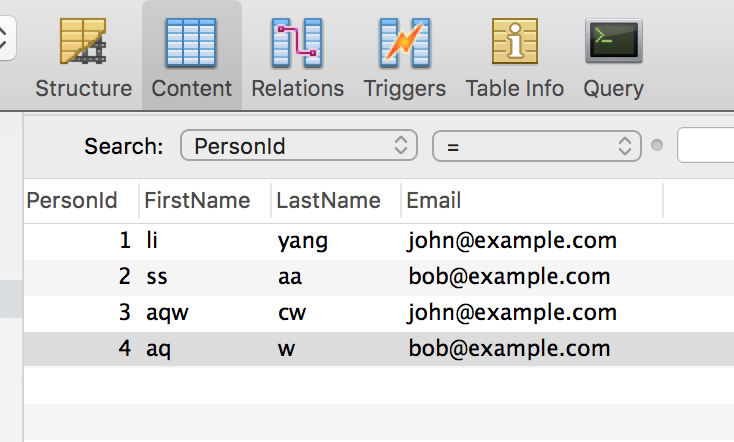Select the row with FirstName ss
The height and width of the screenshot is (442, 734).
379,277
